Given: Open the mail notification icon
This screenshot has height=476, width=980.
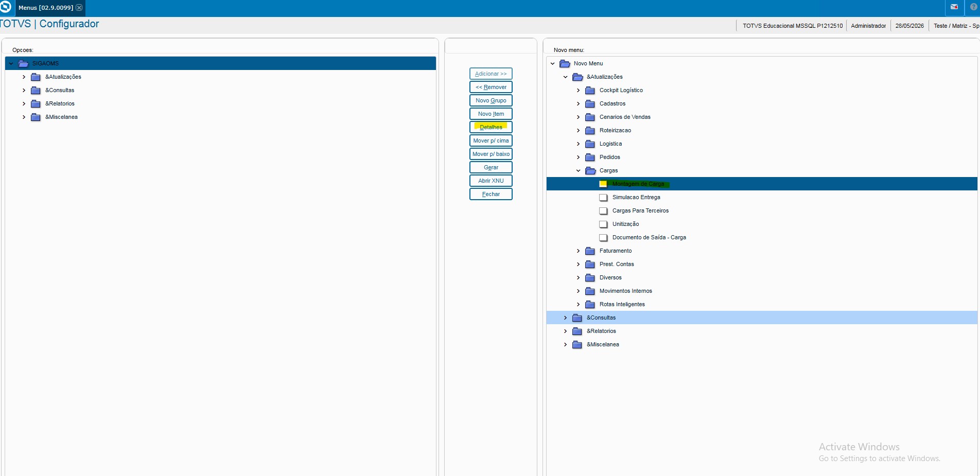Looking at the screenshot, I should [x=954, y=7].
